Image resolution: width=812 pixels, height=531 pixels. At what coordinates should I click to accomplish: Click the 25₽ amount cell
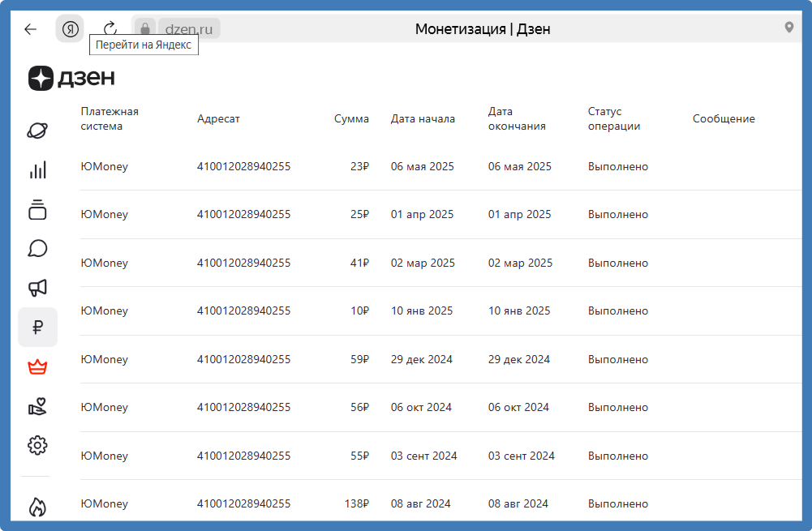(359, 214)
